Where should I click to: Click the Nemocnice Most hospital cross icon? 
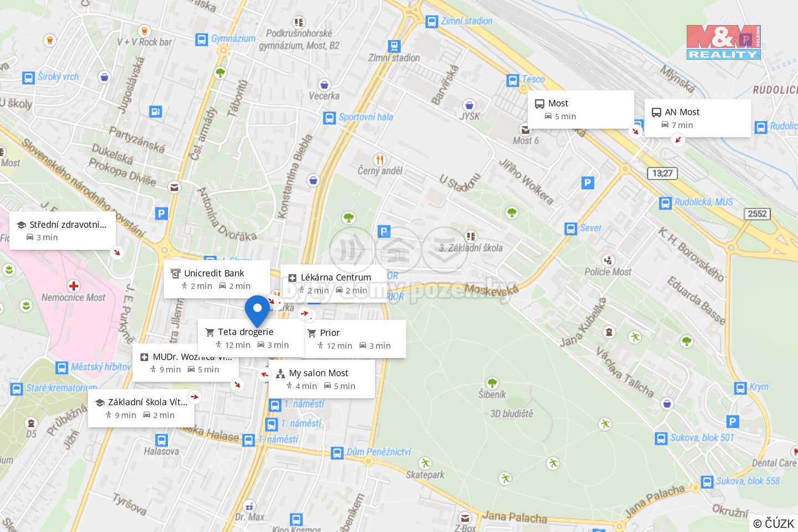point(74,286)
